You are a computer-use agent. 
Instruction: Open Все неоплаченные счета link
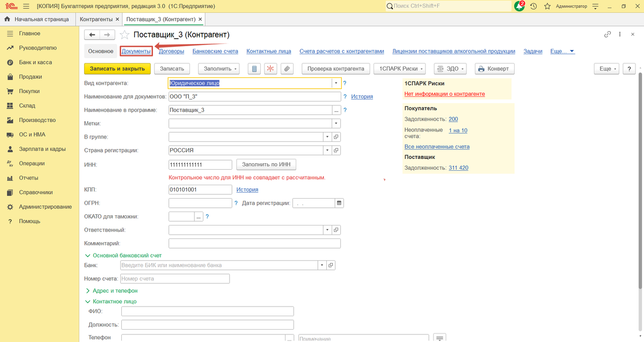point(437,147)
